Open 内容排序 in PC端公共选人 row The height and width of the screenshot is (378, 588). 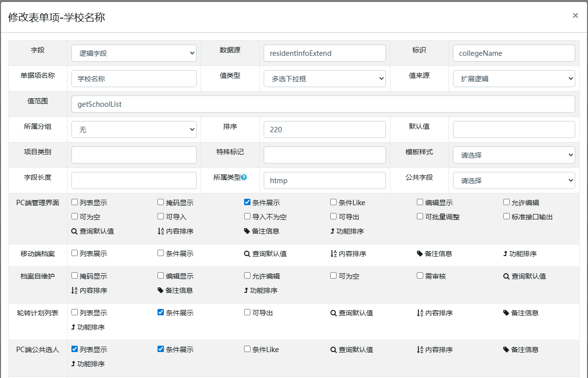click(x=434, y=350)
